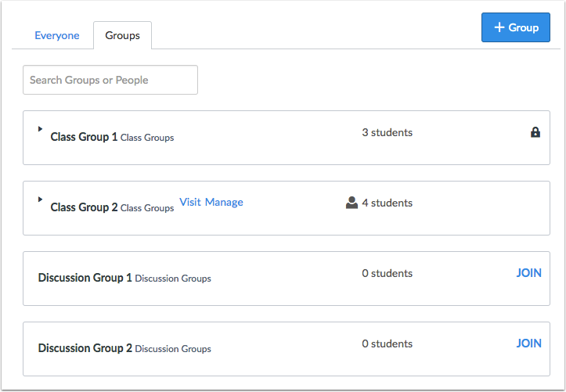Click the Search Groups or People field
This screenshot has height=392, width=566.
point(110,80)
